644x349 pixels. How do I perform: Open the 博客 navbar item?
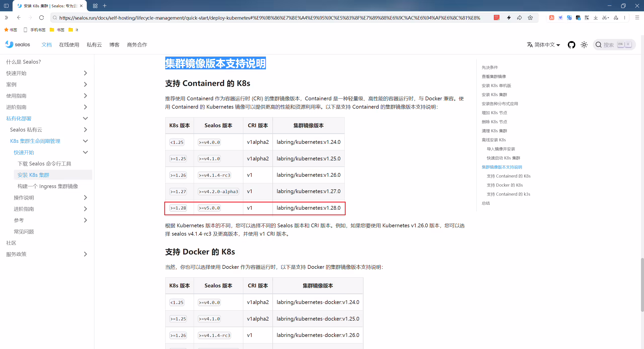[114, 45]
